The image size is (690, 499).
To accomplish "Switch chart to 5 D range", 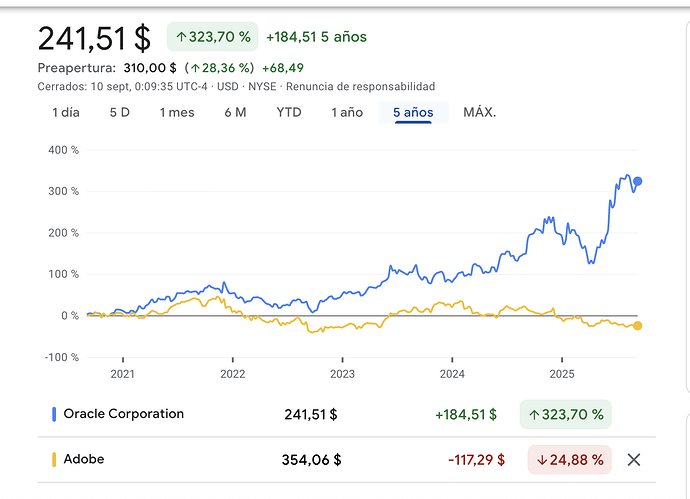I will (120, 112).
